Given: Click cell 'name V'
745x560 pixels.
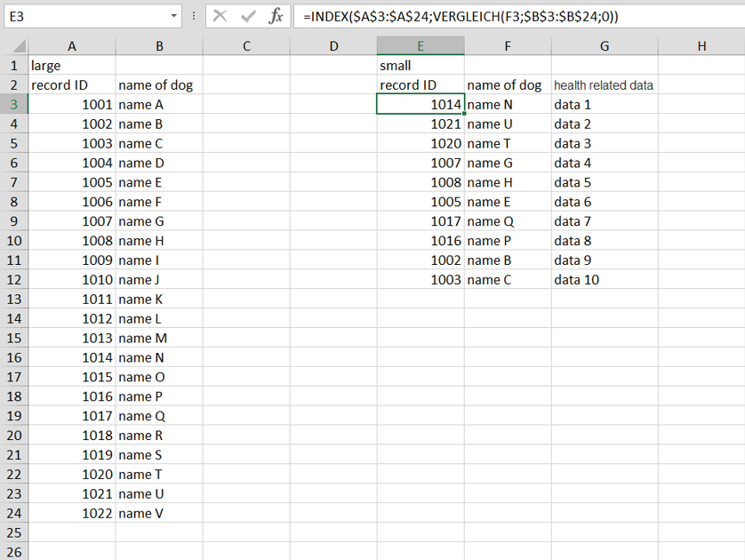Looking at the screenshot, I should (x=159, y=514).
